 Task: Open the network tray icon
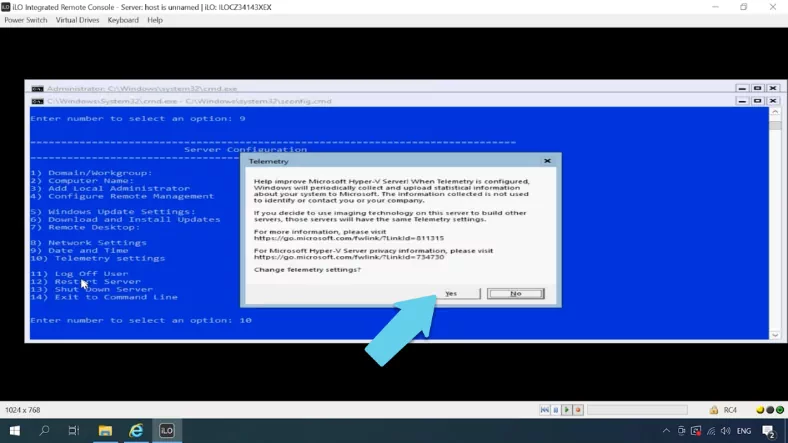click(x=711, y=430)
